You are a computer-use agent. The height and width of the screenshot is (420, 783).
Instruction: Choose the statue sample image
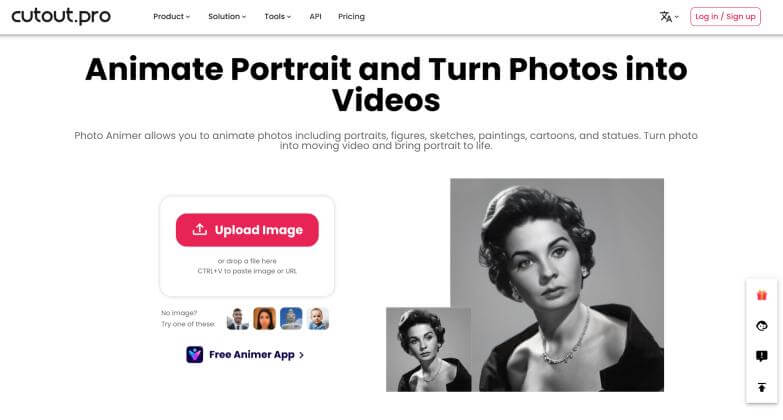[x=291, y=318]
